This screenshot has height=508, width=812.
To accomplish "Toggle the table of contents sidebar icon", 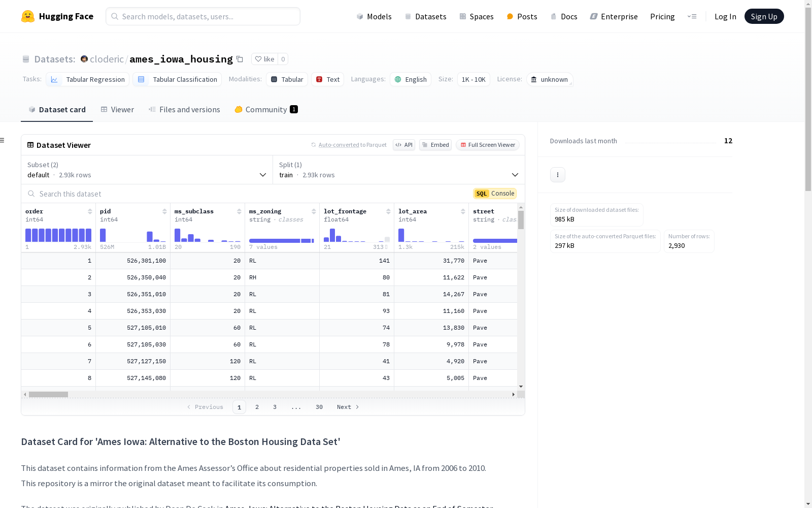I will coord(3,140).
